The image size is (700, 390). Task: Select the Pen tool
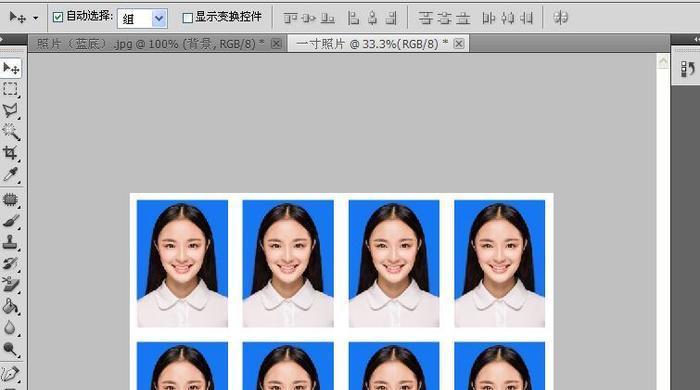click(x=10, y=374)
